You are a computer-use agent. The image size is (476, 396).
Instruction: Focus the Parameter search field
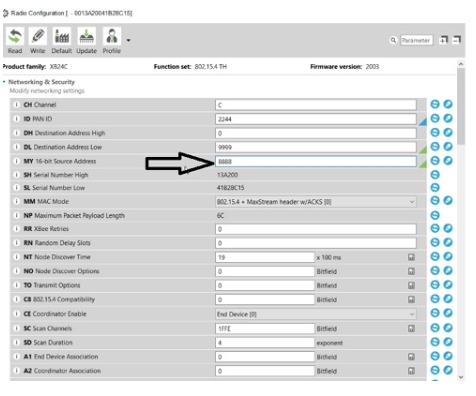[x=416, y=40]
